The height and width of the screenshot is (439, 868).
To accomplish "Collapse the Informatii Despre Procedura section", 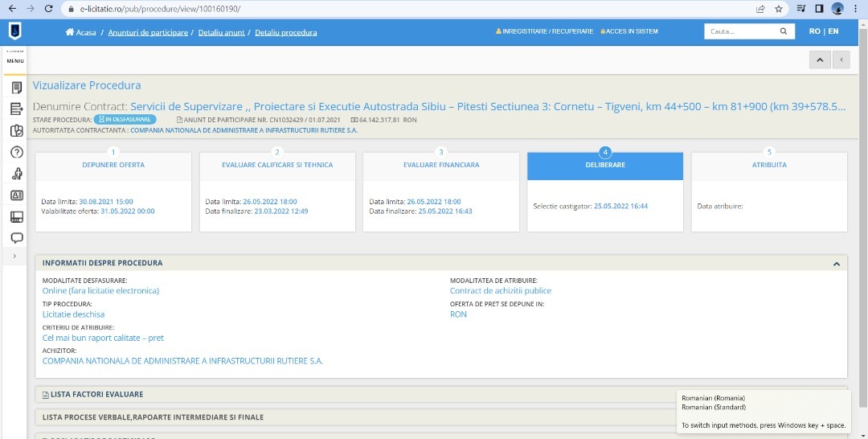I will [x=837, y=264].
